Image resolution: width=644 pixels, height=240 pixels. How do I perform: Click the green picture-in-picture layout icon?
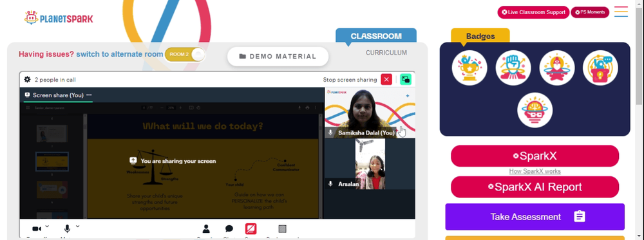406,80
